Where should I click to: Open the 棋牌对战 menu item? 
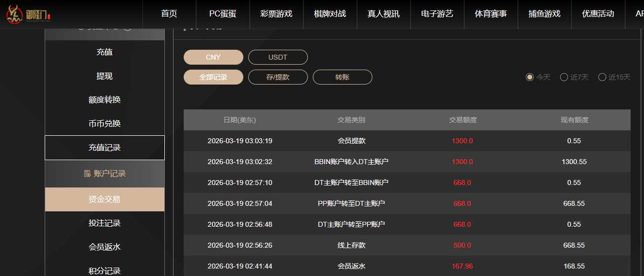pos(330,14)
